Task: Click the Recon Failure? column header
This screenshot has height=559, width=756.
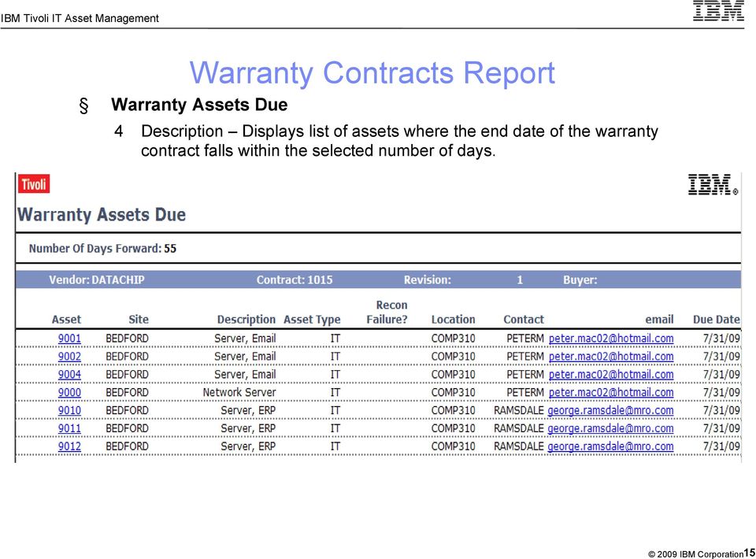Action: [387, 313]
